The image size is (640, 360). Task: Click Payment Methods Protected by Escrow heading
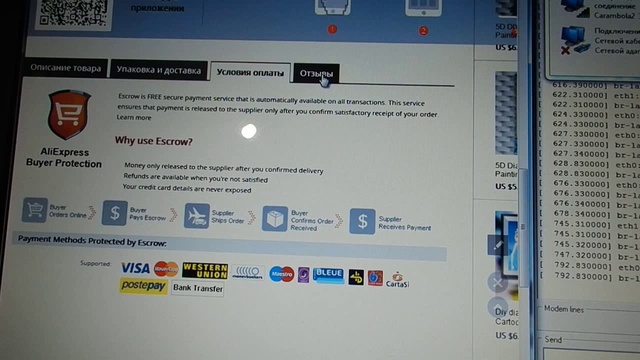92,241
